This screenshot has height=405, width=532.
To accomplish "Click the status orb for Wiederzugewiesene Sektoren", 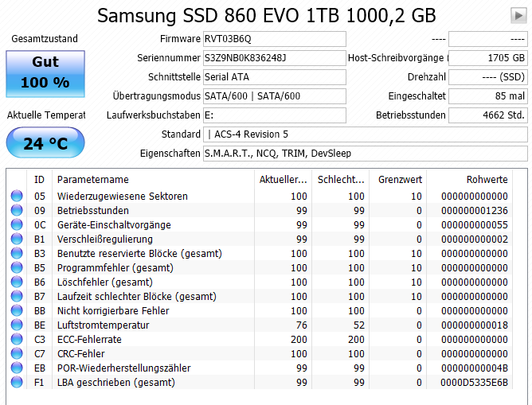I will pos(17,196).
